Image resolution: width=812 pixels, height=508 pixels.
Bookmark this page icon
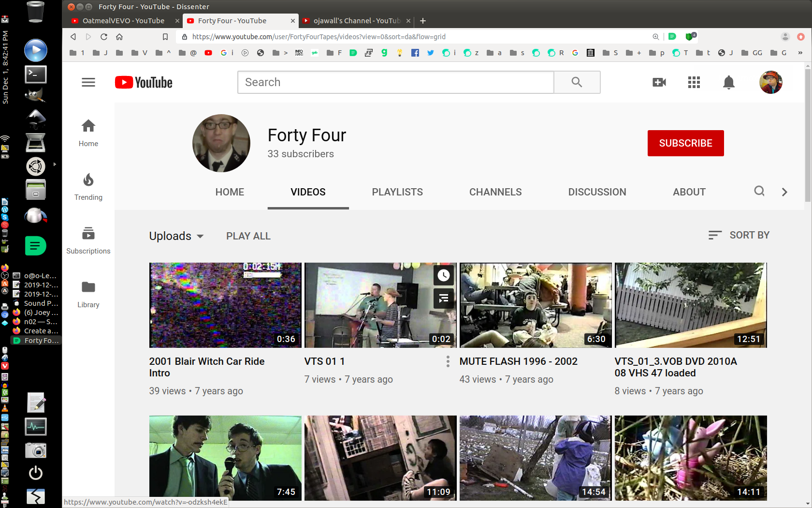pos(165,37)
